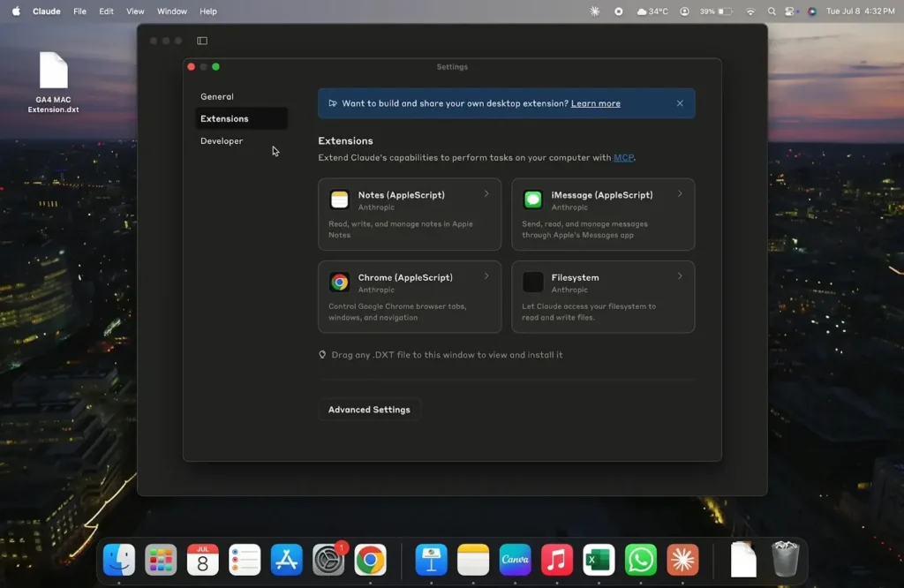Open the Trash in the dock
Screen dimensions: 904x588
click(x=785, y=559)
